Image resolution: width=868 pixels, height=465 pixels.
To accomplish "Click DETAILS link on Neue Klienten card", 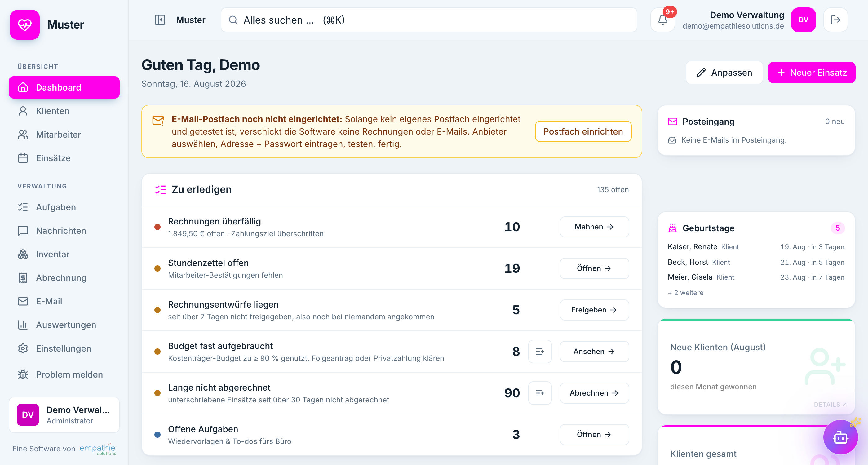I will coord(830,404).
